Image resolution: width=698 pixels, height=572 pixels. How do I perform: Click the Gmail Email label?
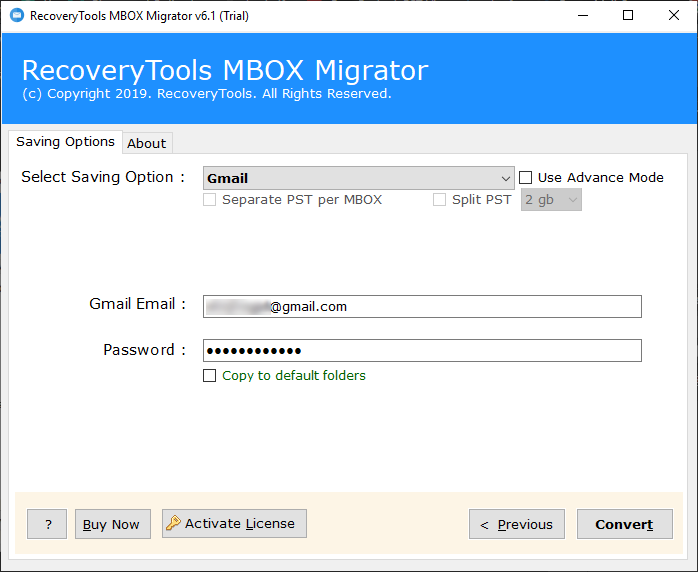click(137, 304)
